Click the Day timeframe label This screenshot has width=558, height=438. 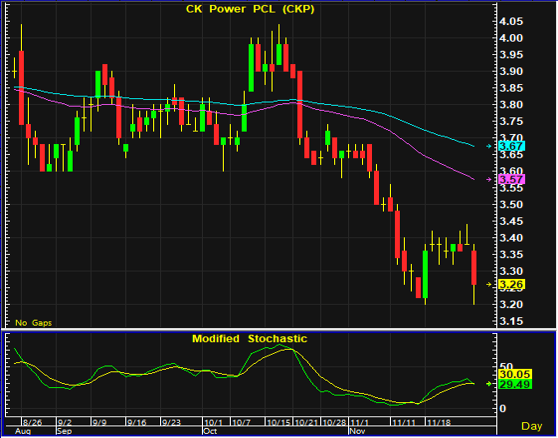532,426
